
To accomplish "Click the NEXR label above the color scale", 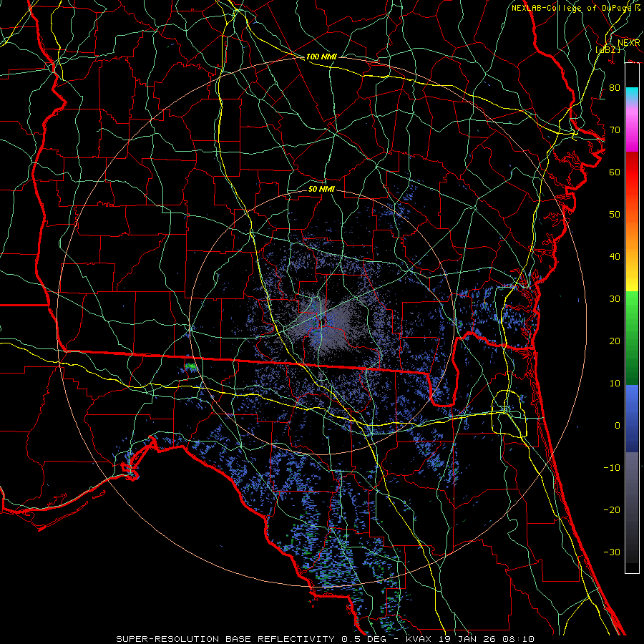I will coord(628,43).
